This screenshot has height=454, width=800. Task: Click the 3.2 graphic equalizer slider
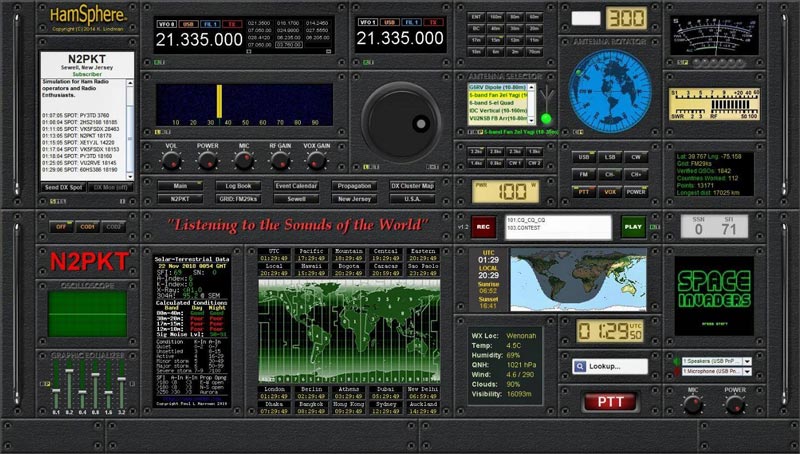(121, 385)
